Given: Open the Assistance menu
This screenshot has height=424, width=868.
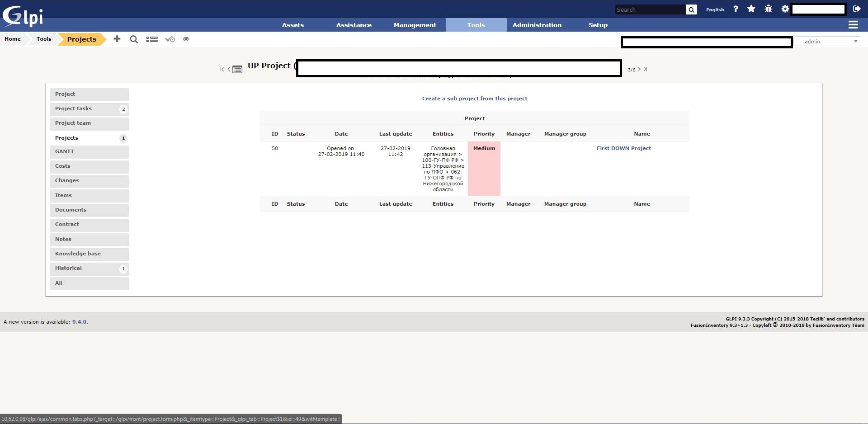Looking at the screenshot, I should coord(354,25).
